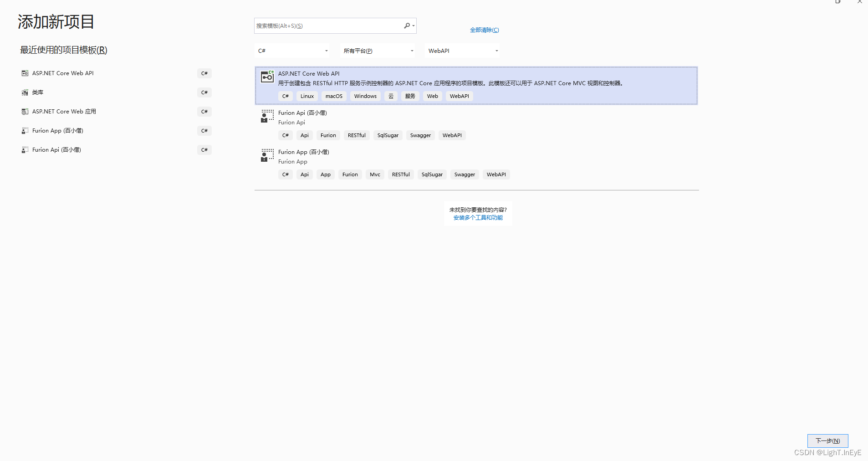Image resolution: width=868 pixels, height=461 pixels.
Task: Click the App tag in Furion App row
Action: (326, 174)
